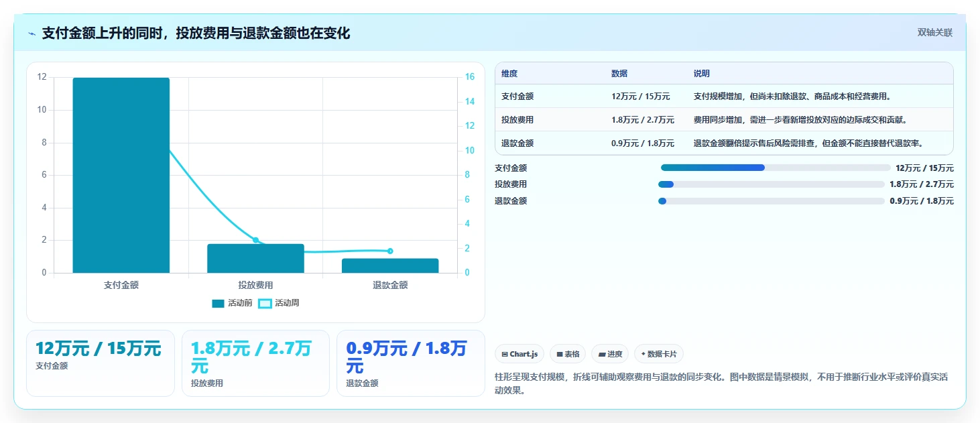Click the 退款金额 label beside progress bar
This screenshot has height=423, width=980.
(x=511, y=201)
